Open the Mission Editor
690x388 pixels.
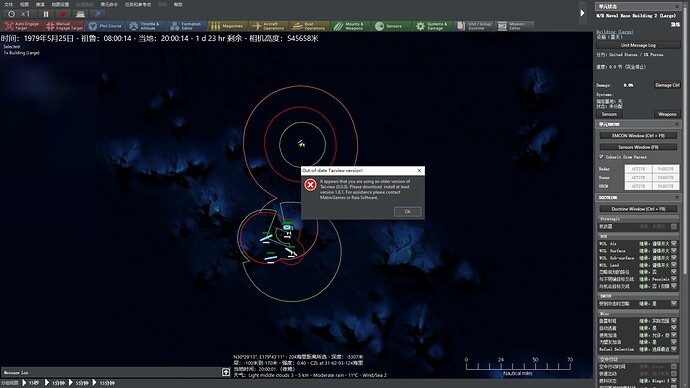[515, 26]
